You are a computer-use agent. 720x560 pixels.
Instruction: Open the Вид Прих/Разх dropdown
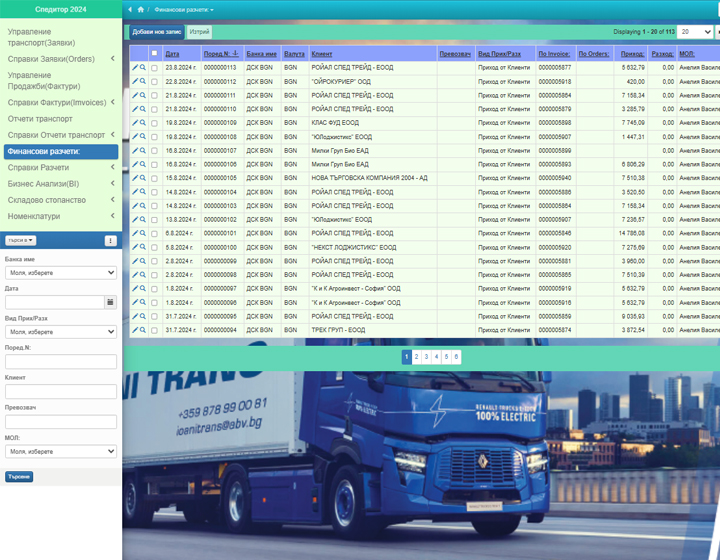[61, 332]
